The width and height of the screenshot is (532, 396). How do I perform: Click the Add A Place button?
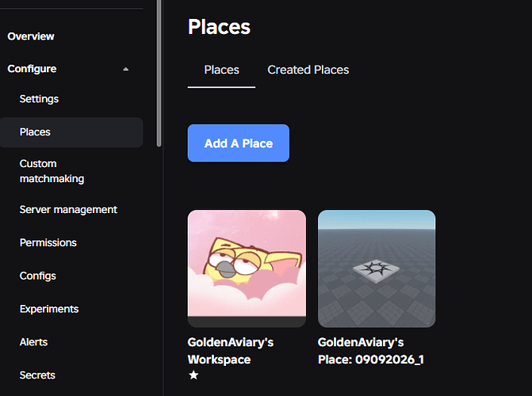click(x=239, y=143)
